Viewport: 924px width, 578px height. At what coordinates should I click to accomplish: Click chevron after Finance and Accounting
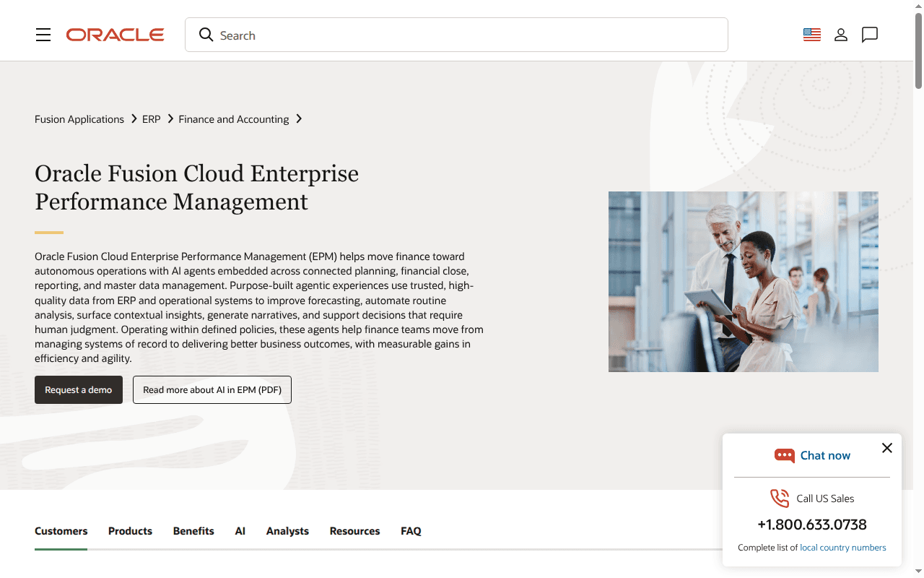coord(299,118)
